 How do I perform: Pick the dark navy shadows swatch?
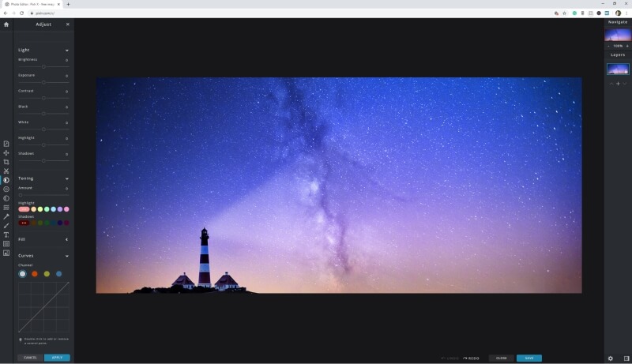60,223
